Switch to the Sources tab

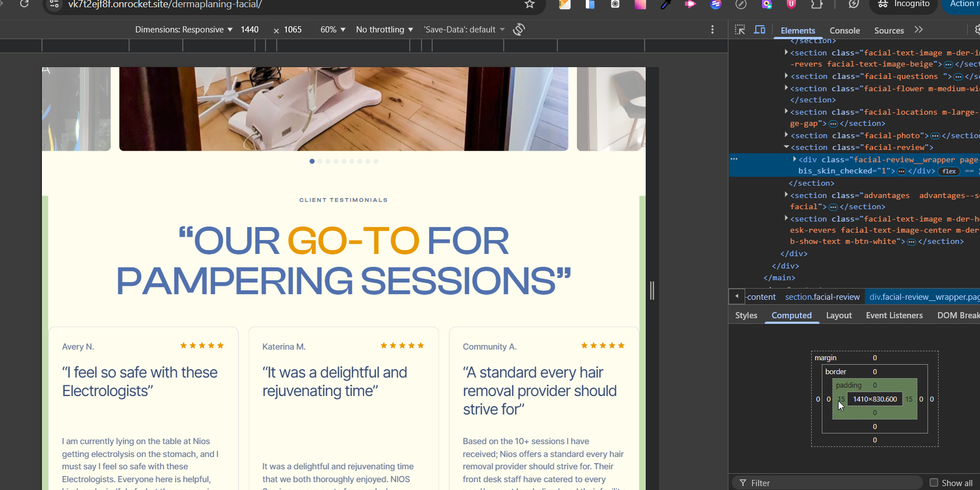pyautogui.click(x=889, y=31)
